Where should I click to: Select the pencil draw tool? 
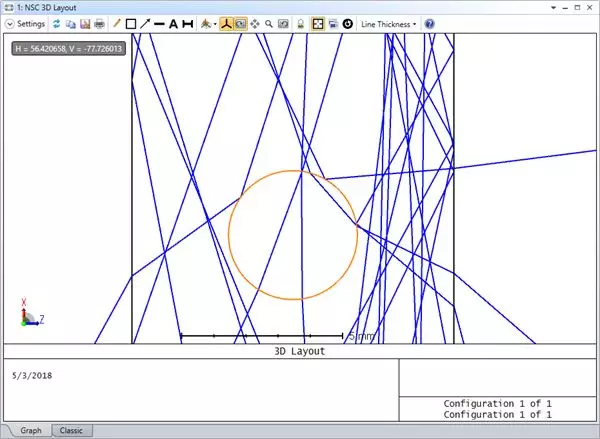point(117,23)
